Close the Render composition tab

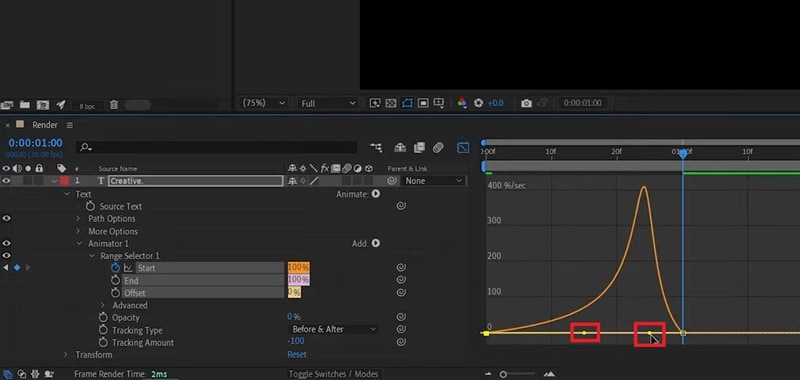pos(8,125)
